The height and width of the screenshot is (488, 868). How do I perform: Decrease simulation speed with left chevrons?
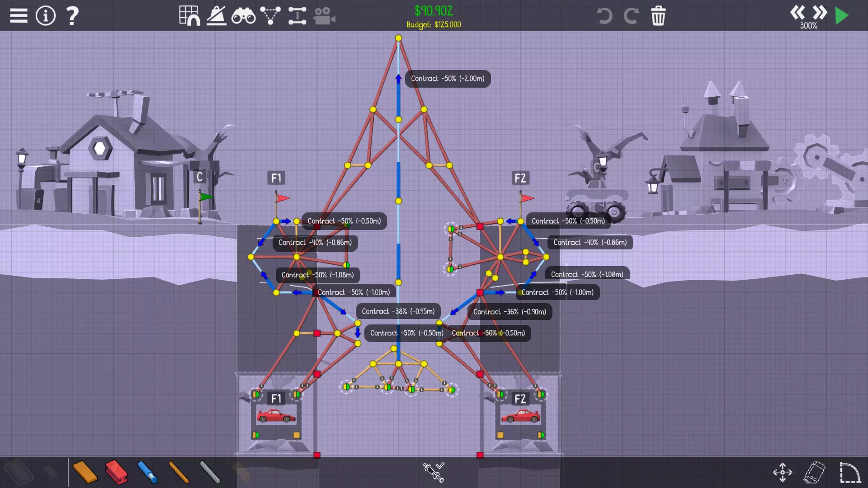coord(797,12)
